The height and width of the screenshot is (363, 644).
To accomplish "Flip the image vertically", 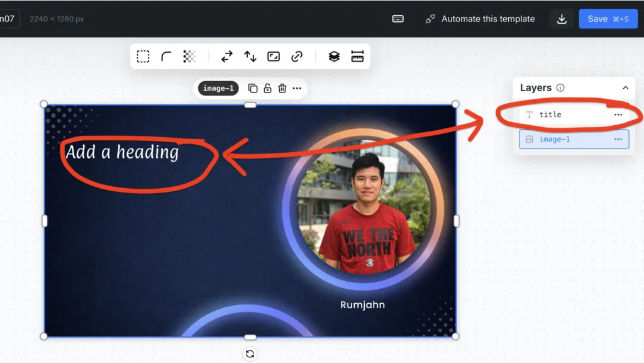I will 250,57.
